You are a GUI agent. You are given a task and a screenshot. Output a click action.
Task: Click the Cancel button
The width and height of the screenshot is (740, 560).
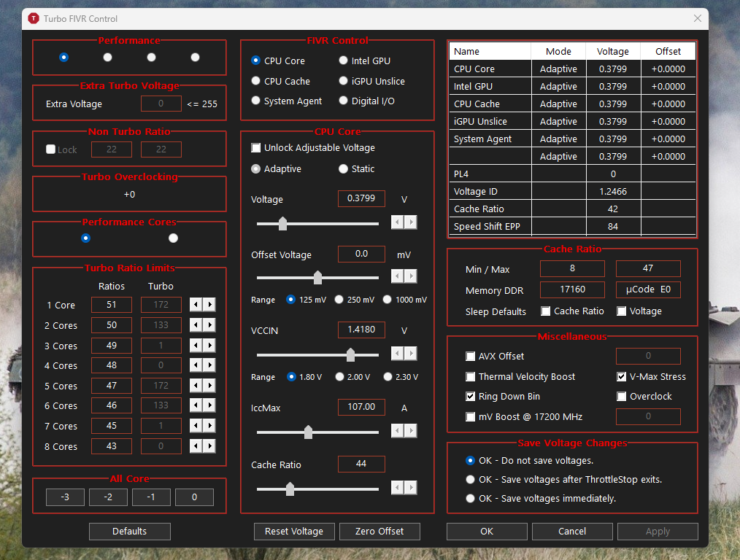pyautogui.click(x=572, y=532)
